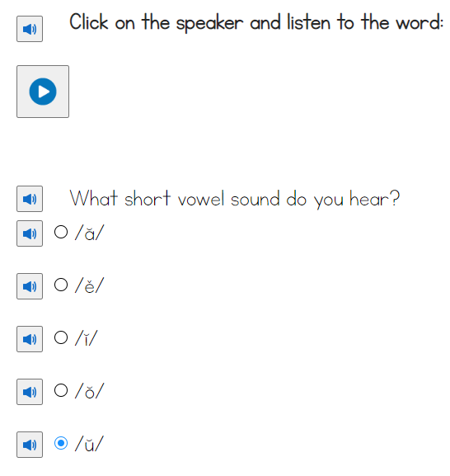Image resolution: width=450 pixels, height=476 pixels.
Task: Listen to the /ă/ option via its speaker icon
Action: [30, 233]
